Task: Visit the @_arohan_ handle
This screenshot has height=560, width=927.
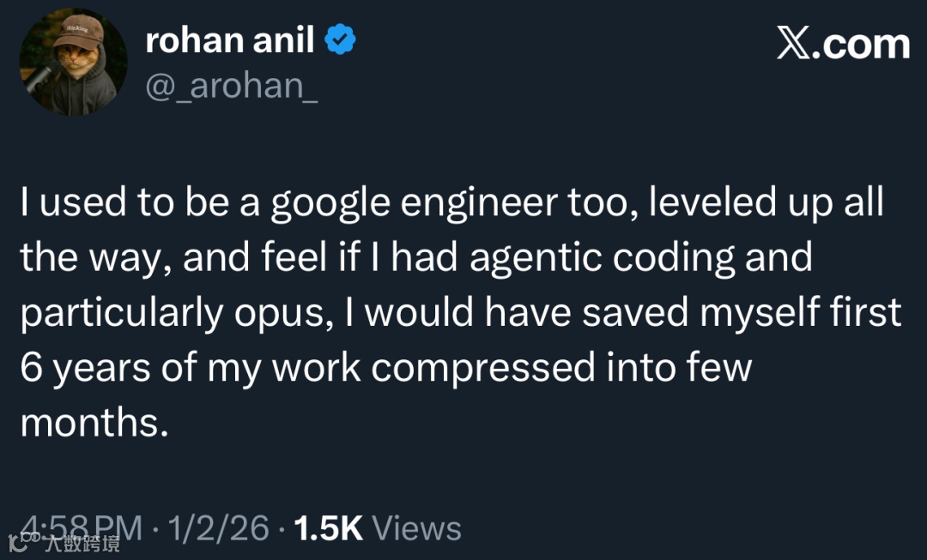Action: (231, 86)
